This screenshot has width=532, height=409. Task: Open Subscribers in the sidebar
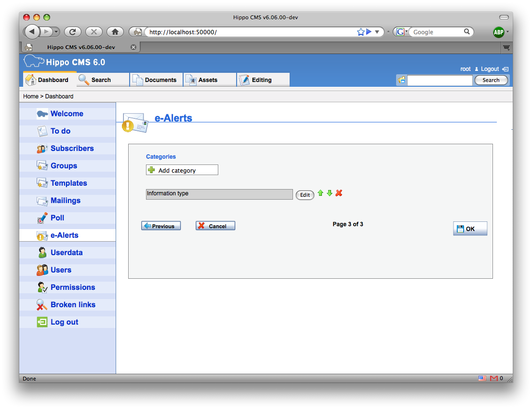(x=72, y=149)
